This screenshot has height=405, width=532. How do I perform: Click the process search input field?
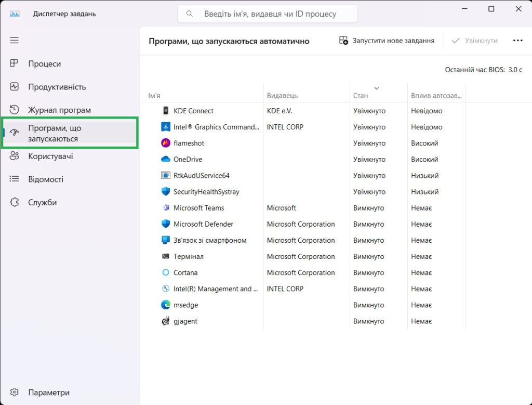click(x=267, y=14)
